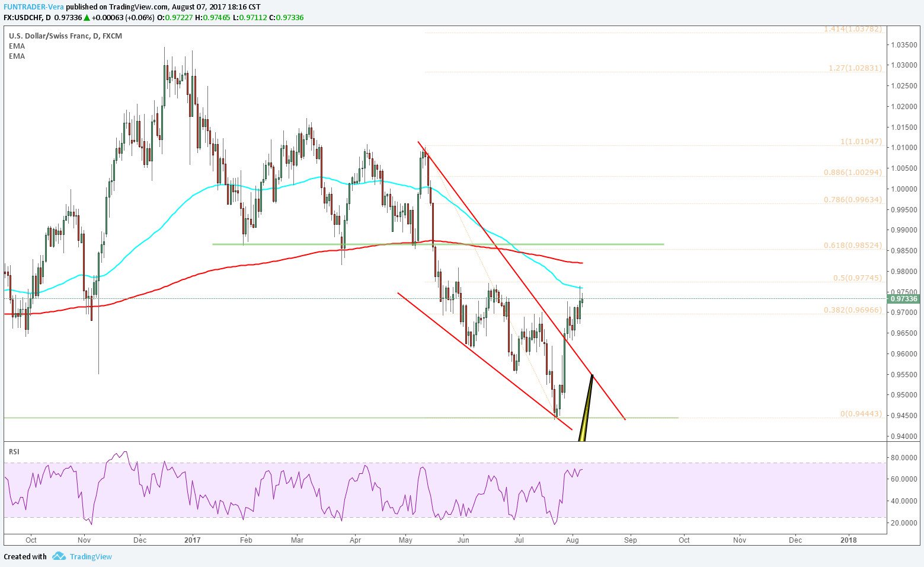Click the Apr label on the time axis
Image resolution: width=924 pixels, height=567 pixels.
(355, 540)
